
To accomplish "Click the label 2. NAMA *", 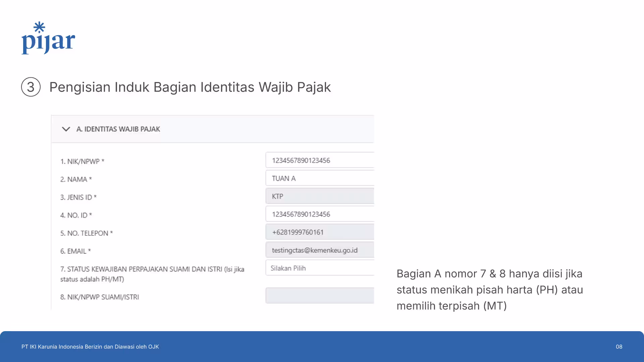I will point(76,179).
